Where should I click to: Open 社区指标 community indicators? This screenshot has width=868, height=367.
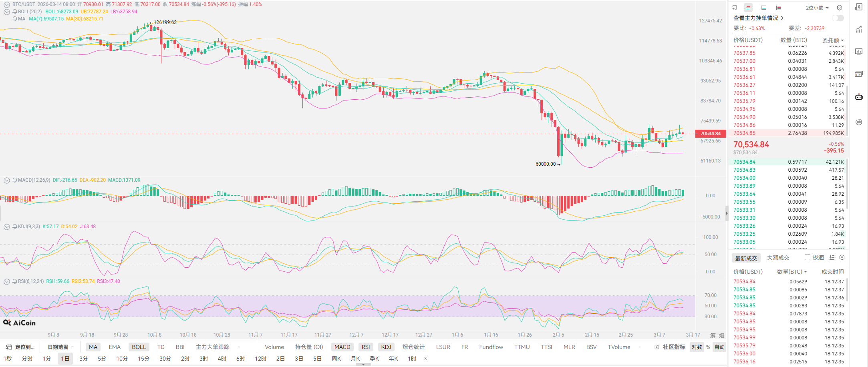[670, 347]
